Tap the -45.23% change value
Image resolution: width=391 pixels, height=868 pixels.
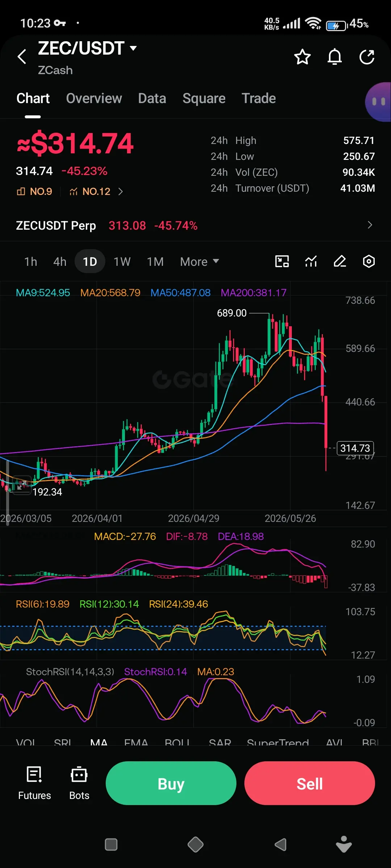click(x=84, y=171)
